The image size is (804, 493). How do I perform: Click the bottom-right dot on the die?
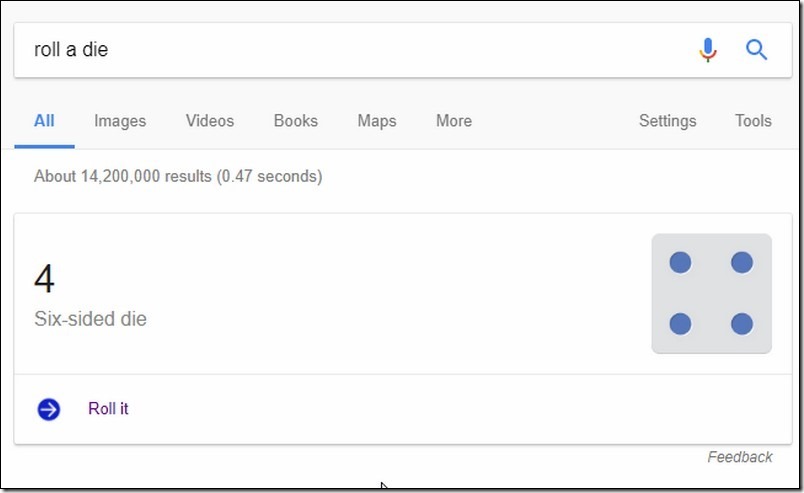tap(742, 324)
